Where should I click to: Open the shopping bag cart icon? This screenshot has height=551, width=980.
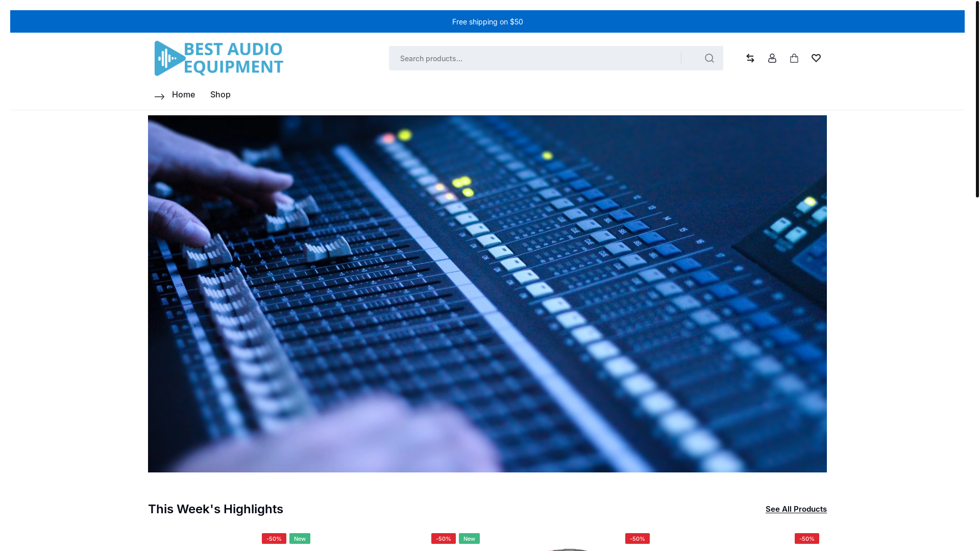[794, 58]
